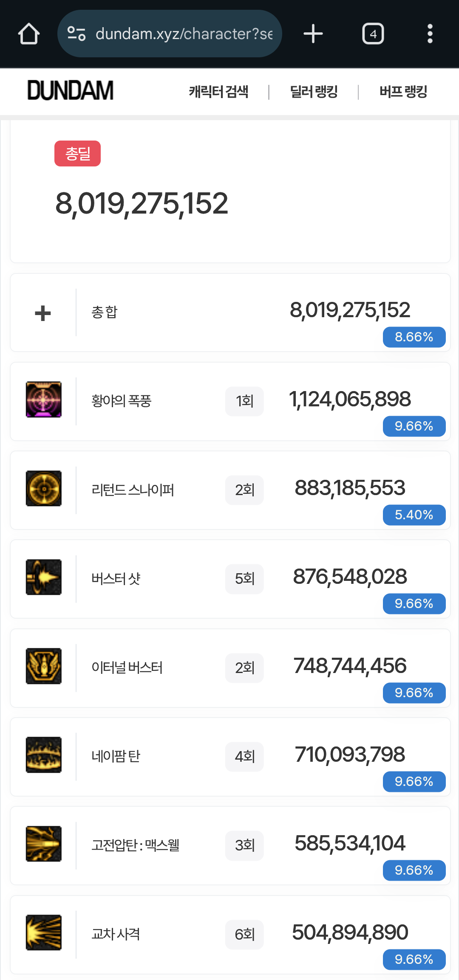Click the 교차 사격 skill icon
The height and width of the screenshot is (980, 459).
[x=44, y=933]
